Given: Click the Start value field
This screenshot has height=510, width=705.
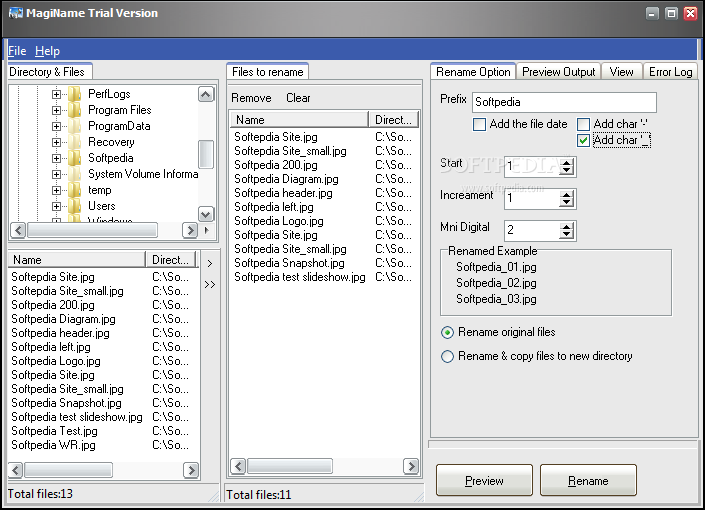Looking at the screenshot, I should tap(532, 167).
